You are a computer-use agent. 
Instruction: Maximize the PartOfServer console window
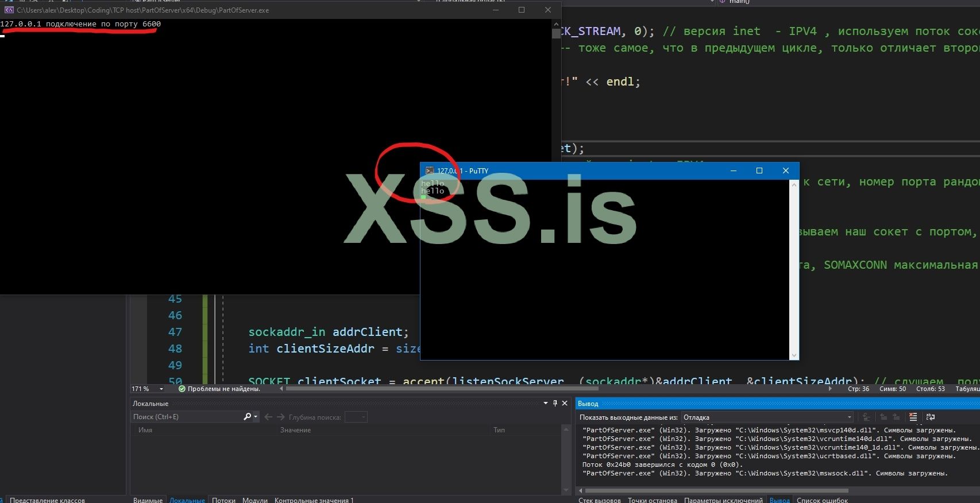click(x=522, y=10)
